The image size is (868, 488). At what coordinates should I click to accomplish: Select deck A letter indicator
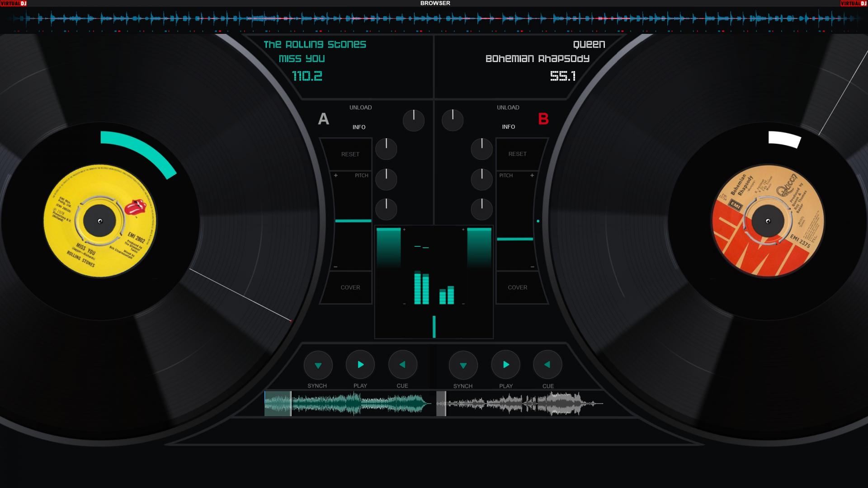(x=324, y=119)
